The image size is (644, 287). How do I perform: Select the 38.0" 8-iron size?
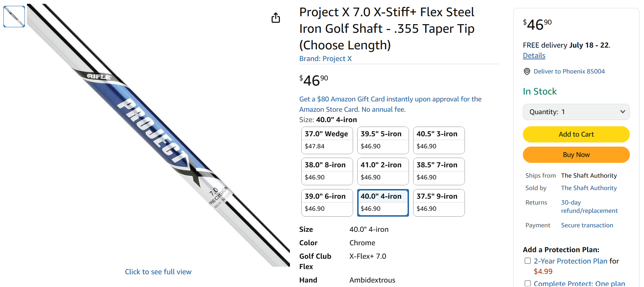pos(327,171)
